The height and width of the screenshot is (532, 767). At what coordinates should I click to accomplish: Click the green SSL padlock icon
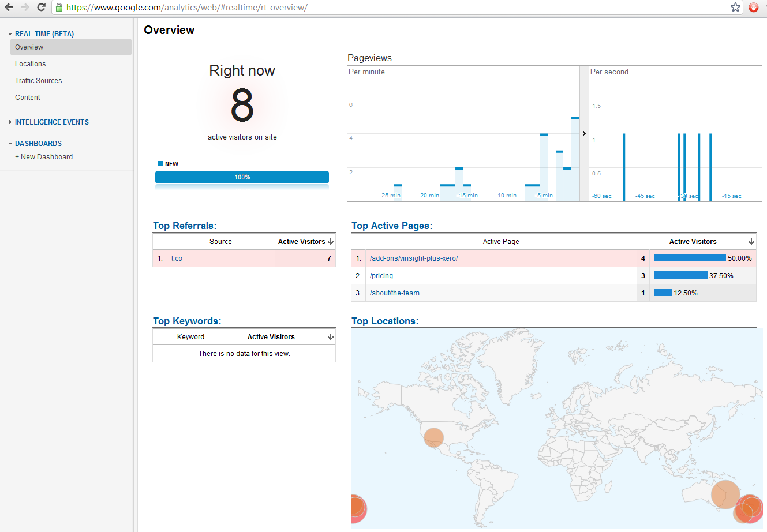[59, 8]
